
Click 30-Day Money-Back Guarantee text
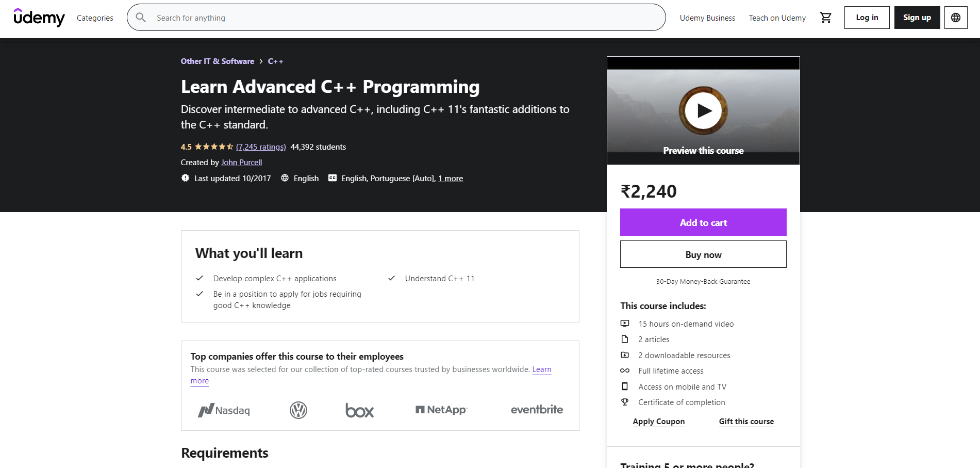point(703,282)
